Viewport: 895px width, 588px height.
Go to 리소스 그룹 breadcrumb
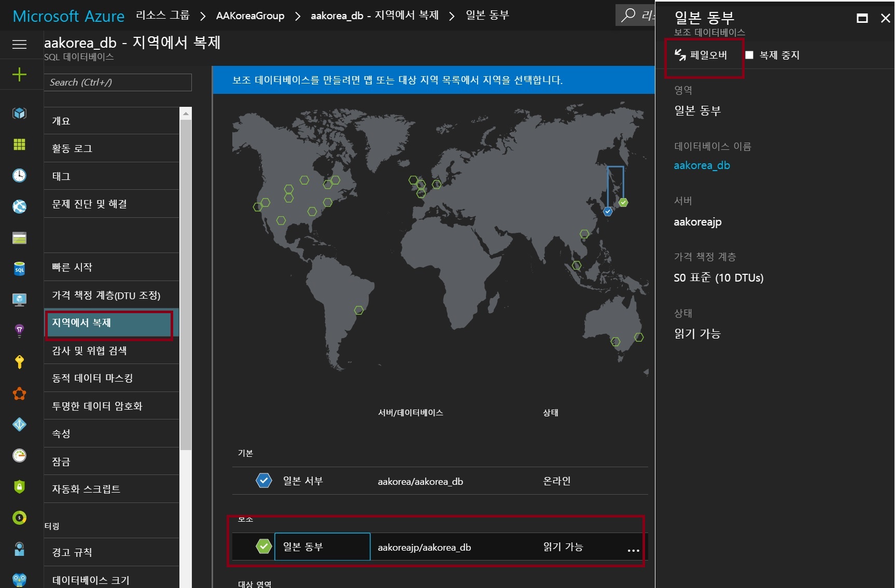[x=163, y=15]
